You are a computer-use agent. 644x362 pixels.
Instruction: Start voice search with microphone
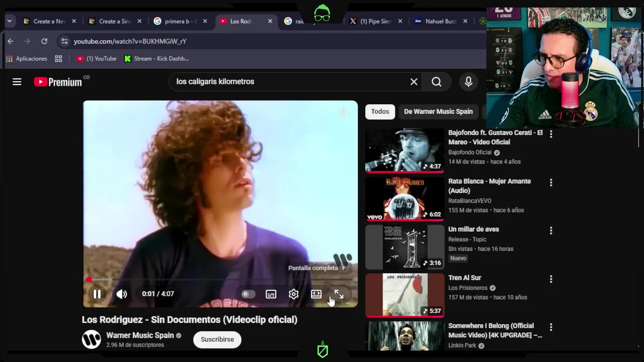pyautogui.click(x=468, y=81)
